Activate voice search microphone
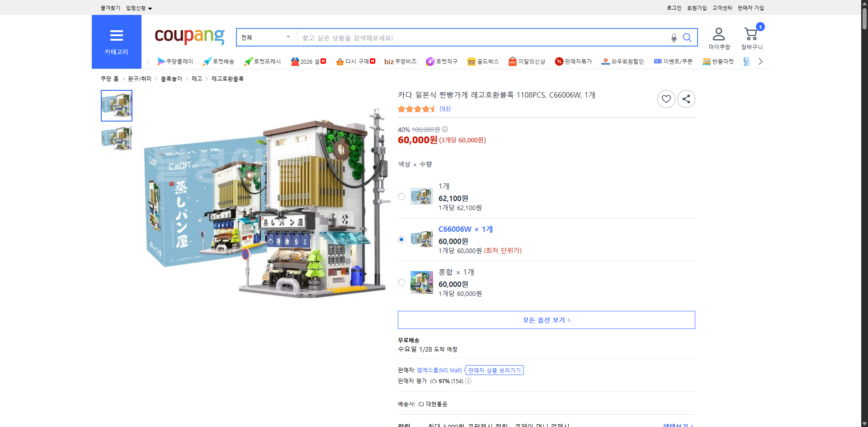868x427 pixels. click(674, 38)
